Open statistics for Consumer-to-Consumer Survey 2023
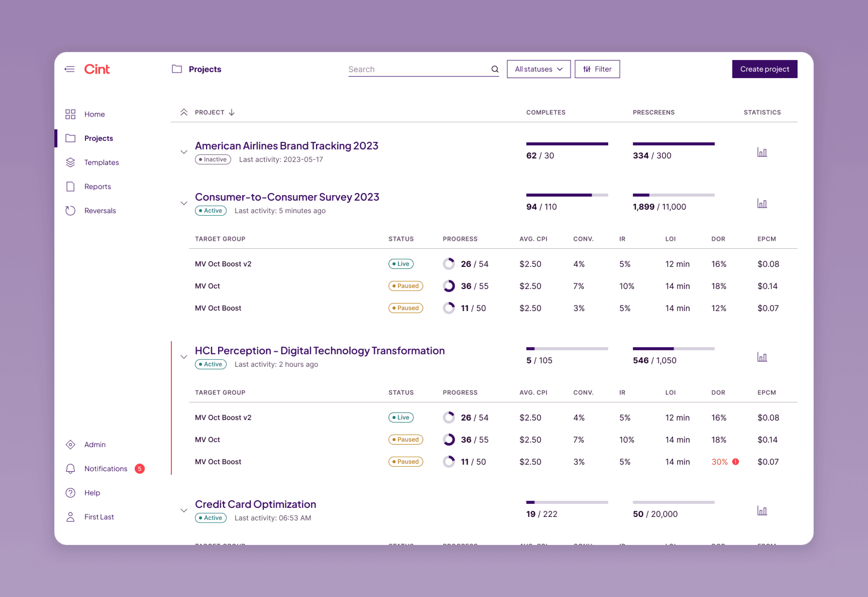The height and width of the screenshot is (597, 868). tap(762, 203)
